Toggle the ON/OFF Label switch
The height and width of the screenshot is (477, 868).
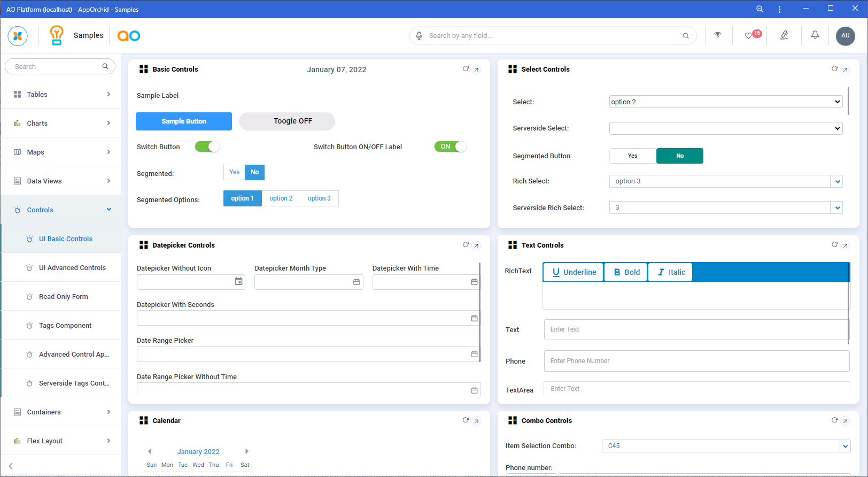[x=450, y=147]
